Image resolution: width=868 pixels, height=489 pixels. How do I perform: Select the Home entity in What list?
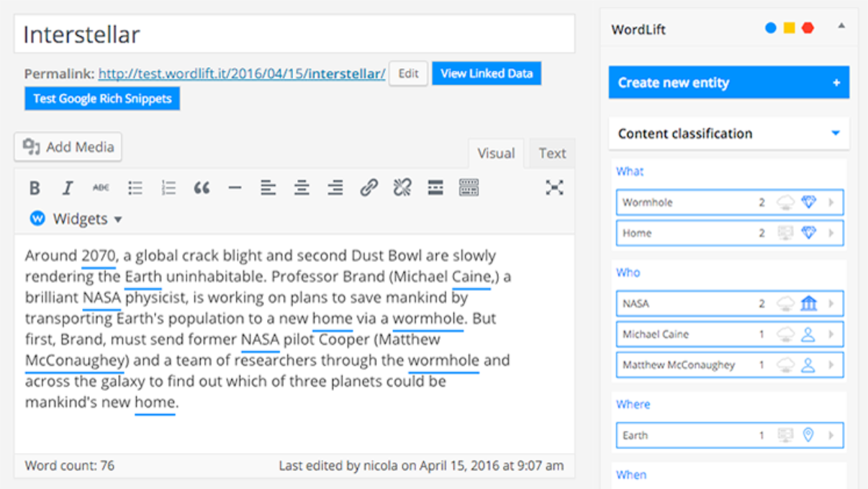coord(729,233)
